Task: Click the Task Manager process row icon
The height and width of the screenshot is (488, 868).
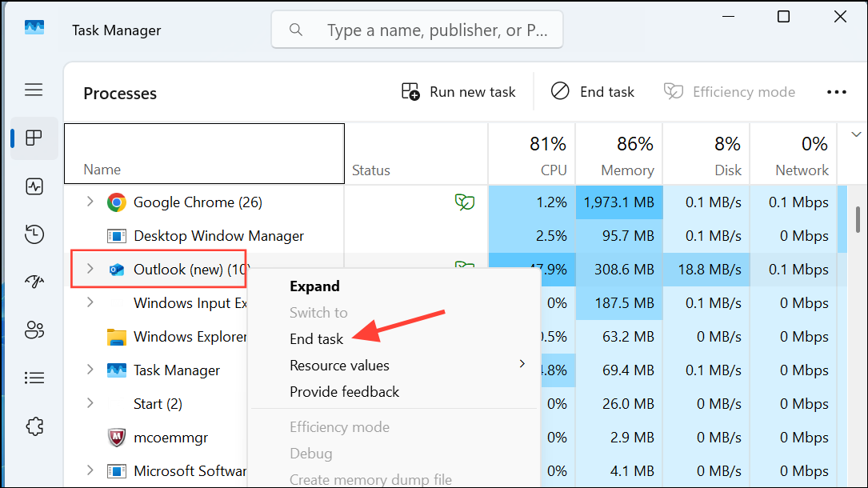Action: coord(116,370)
